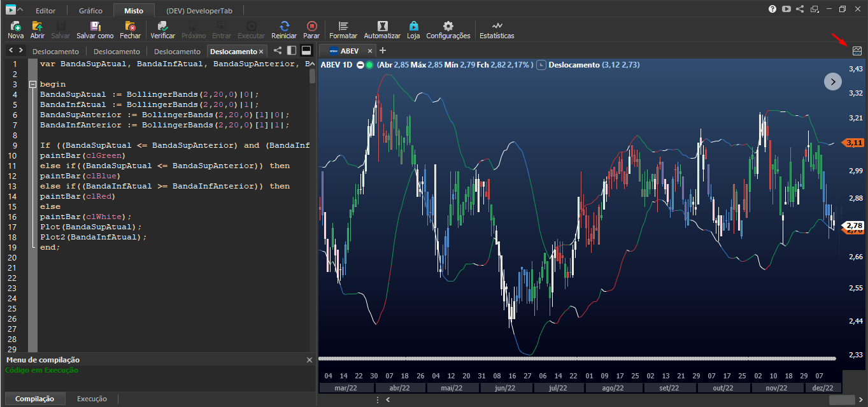Restart execution with Reiniciar icon

(x=284, y=27)
